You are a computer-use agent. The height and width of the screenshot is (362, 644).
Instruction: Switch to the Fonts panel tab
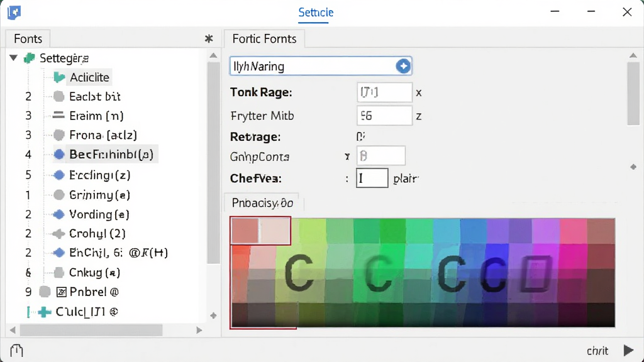point(28,38)
